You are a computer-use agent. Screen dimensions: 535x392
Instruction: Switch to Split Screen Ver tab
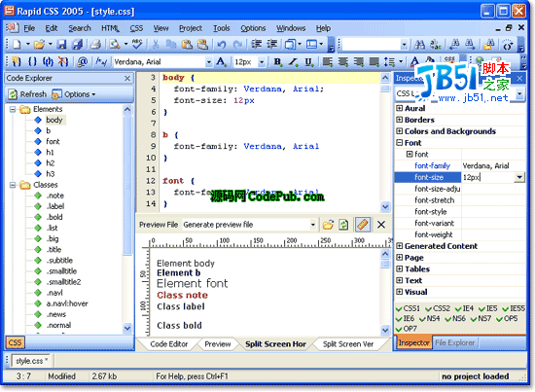click(x=348, y=344)
